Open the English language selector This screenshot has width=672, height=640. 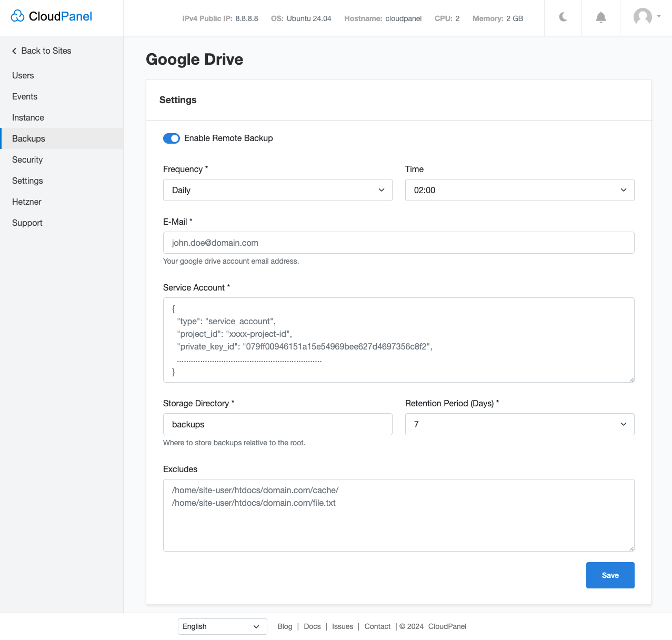[x=222, y=626]
